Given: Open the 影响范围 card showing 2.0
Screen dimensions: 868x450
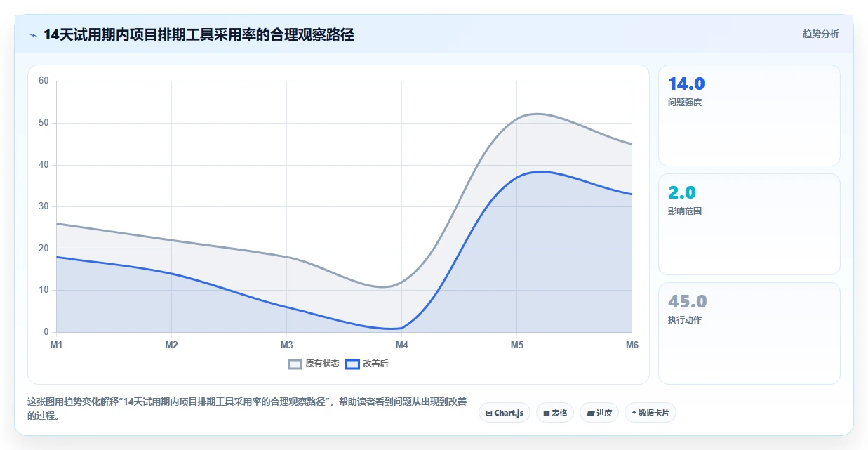Looking at the screenshot, I should (x=749, y=224).
